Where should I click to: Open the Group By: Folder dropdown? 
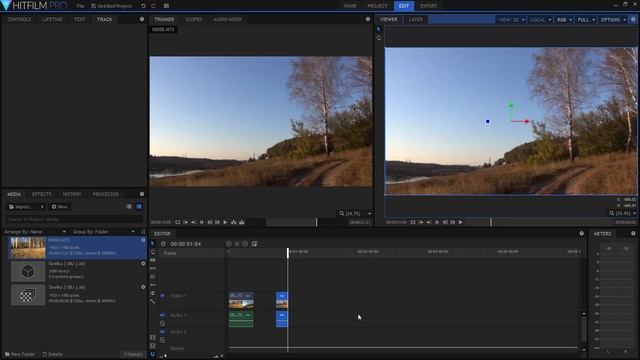104,231
